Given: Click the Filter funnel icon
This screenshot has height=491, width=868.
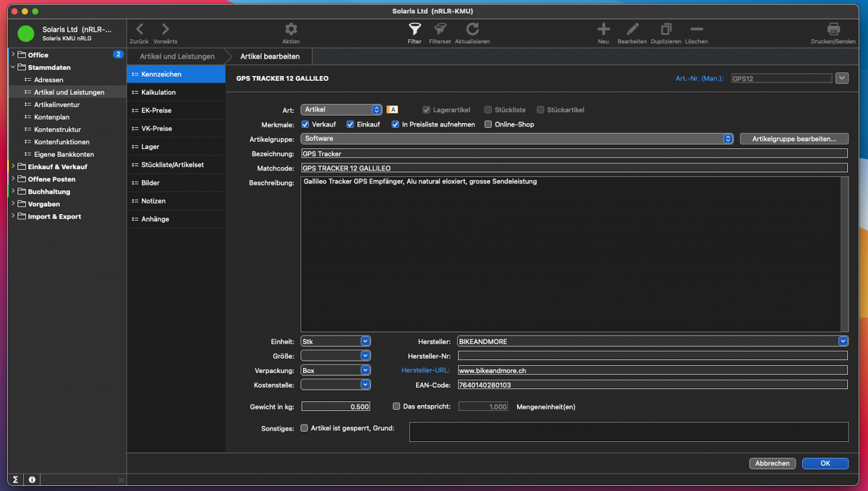Looking at the screenshot, I should [x=414, y=30].
